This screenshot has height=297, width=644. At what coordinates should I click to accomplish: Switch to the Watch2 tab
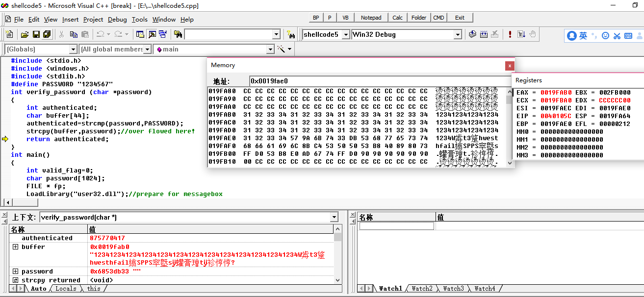point(422,289)
